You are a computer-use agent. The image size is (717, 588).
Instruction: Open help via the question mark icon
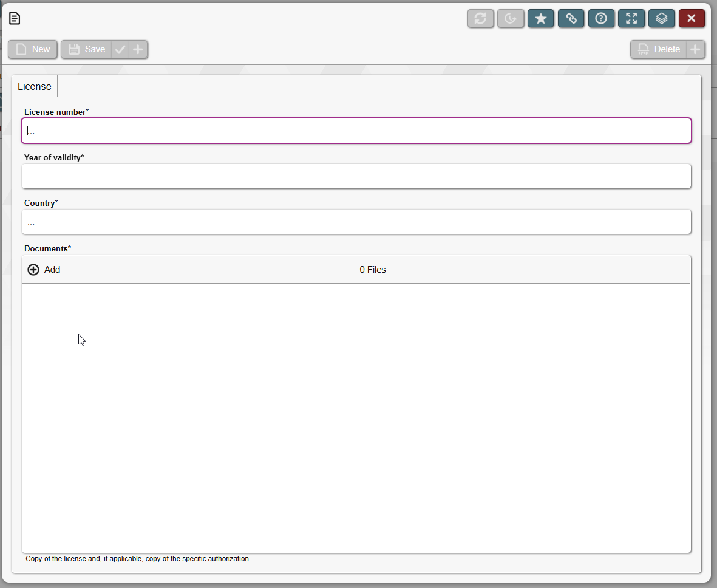601,19
